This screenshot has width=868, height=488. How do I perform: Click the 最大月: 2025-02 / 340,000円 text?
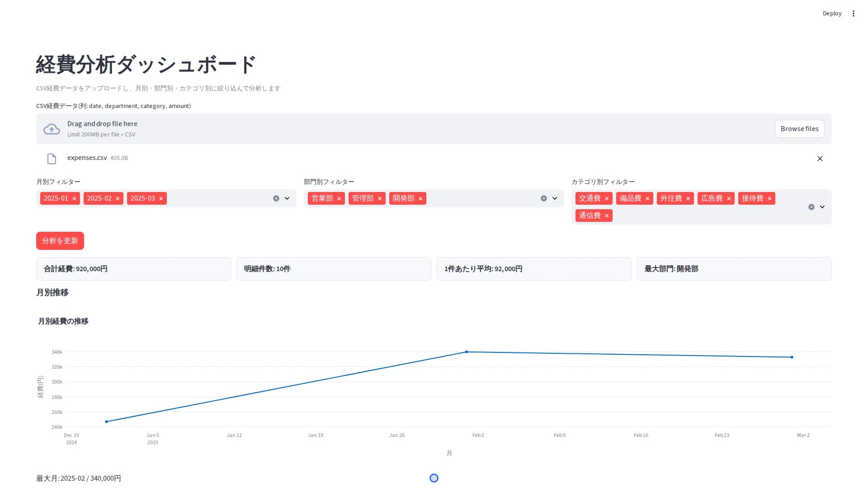click(79, 478)
